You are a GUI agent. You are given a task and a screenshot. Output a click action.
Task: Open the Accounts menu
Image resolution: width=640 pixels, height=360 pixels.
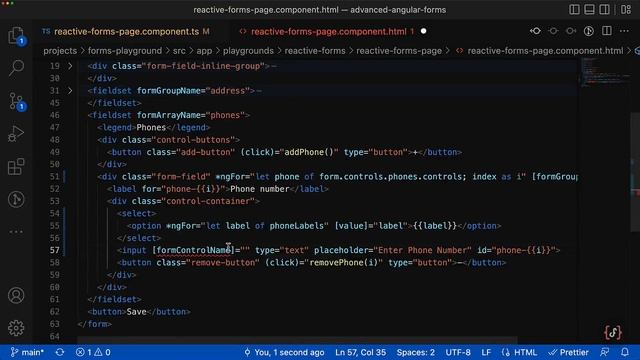pyautogui.click(x=16, y=295)
